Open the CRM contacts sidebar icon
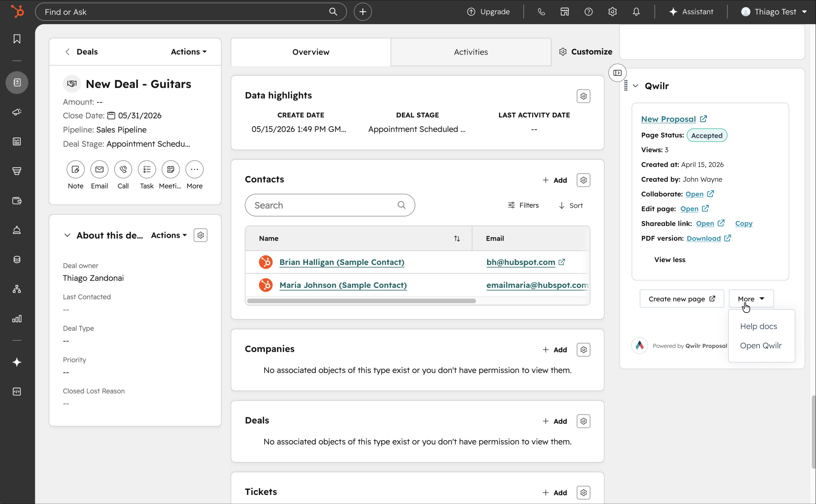This screenshot has height=504, width=816. tap(17, 82)
